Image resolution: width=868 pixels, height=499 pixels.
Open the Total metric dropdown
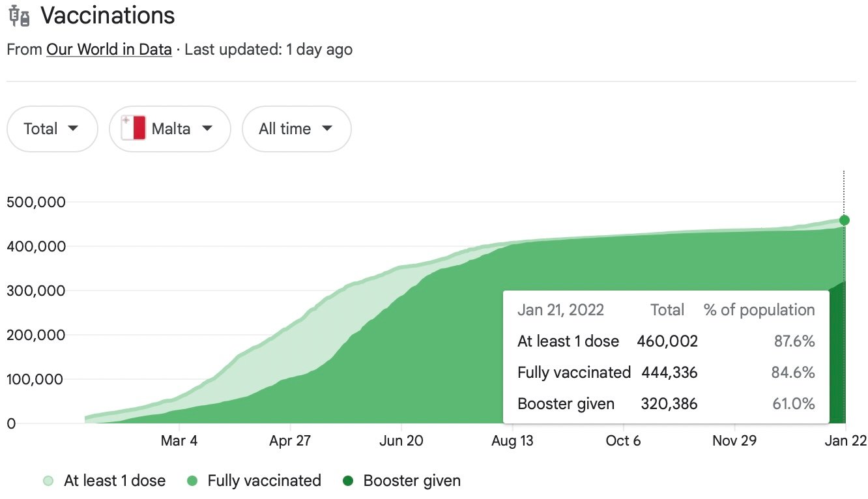click(x=51, y=129)
